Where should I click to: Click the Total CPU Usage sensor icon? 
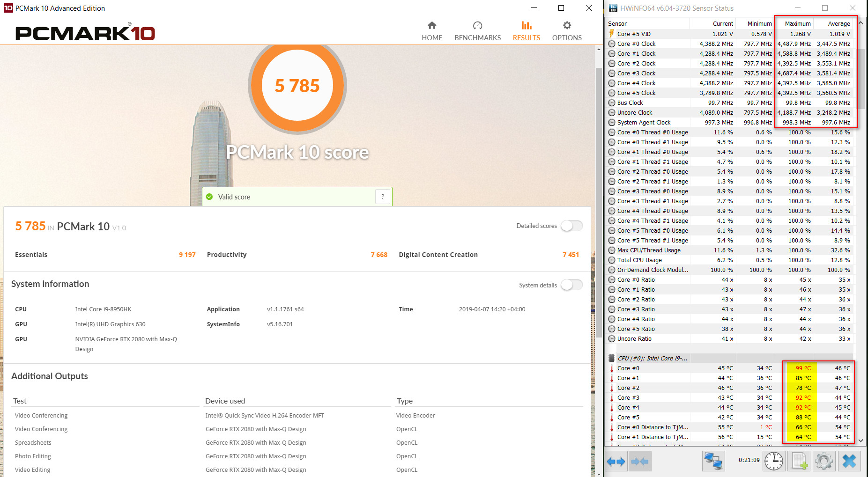(x=612, y=260)
